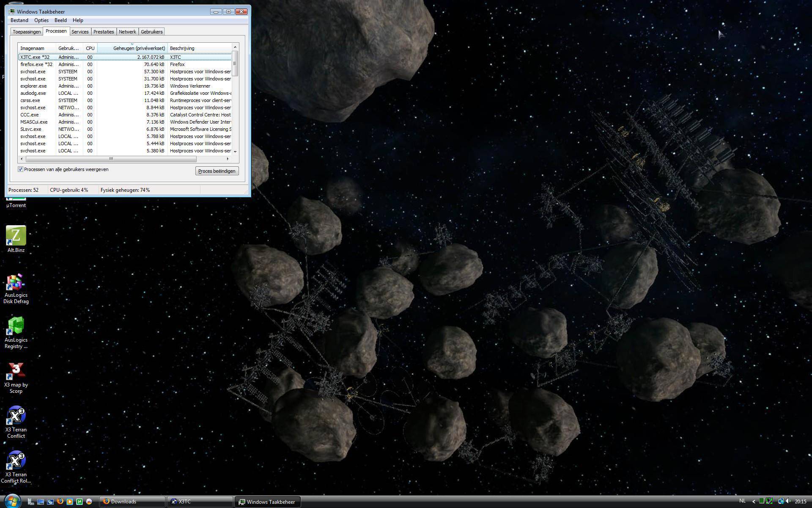The width and height of the screenshot is (812, 508).
Task: Open the network connection tray icon
Action: coord(781,501)
